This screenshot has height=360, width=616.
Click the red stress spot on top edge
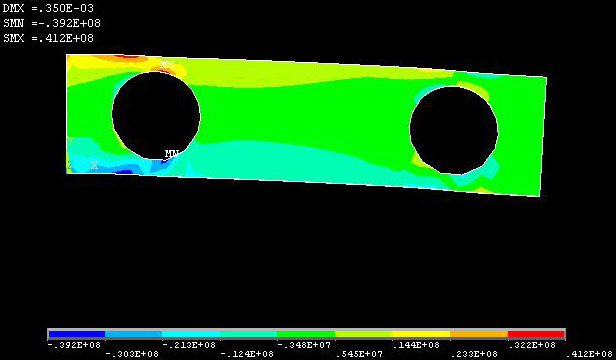coord(130,57)
